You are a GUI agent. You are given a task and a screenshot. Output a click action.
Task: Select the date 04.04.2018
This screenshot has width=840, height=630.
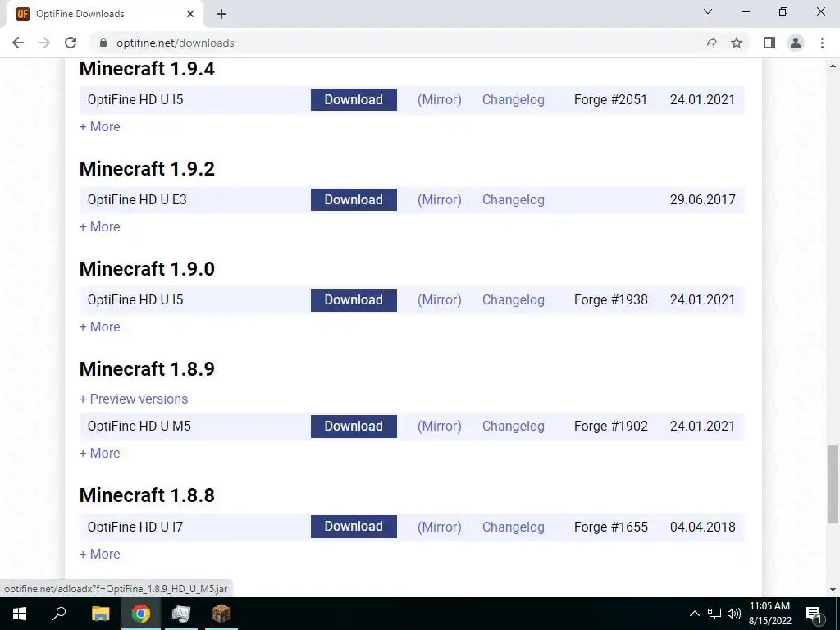pyautogui.click(x=703, y=527)
